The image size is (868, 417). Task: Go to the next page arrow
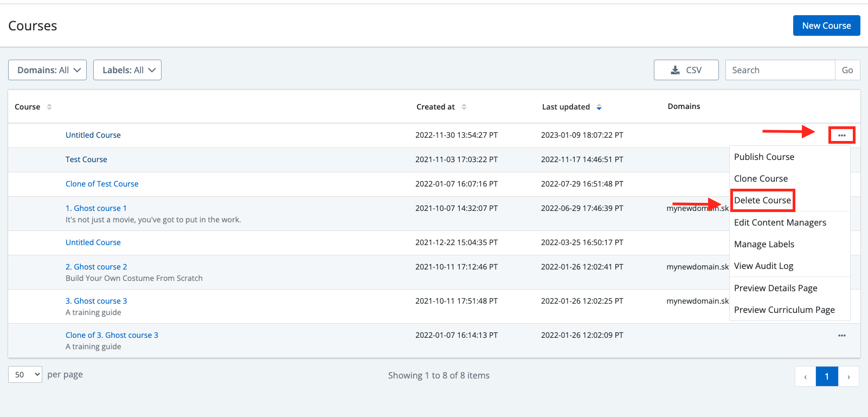click(848, 376)
